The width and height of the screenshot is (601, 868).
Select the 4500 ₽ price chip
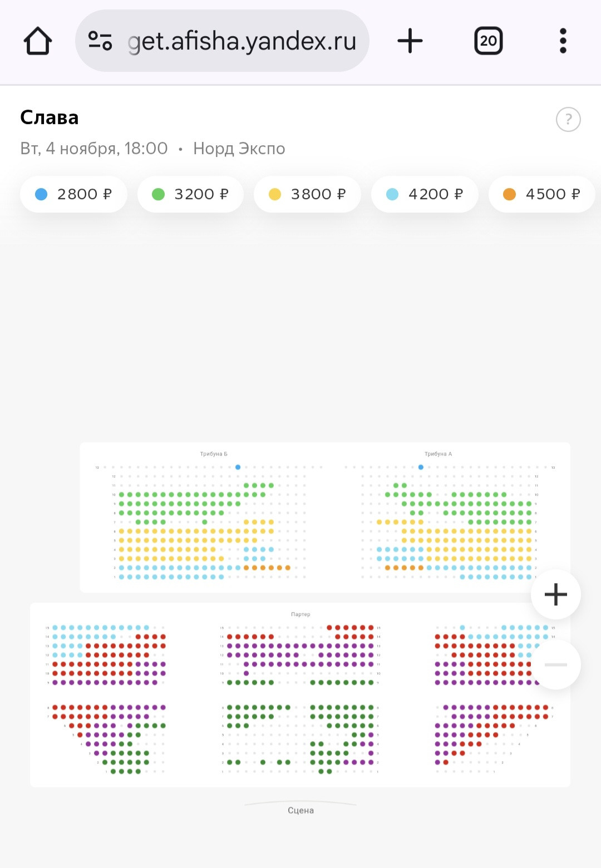542,194
